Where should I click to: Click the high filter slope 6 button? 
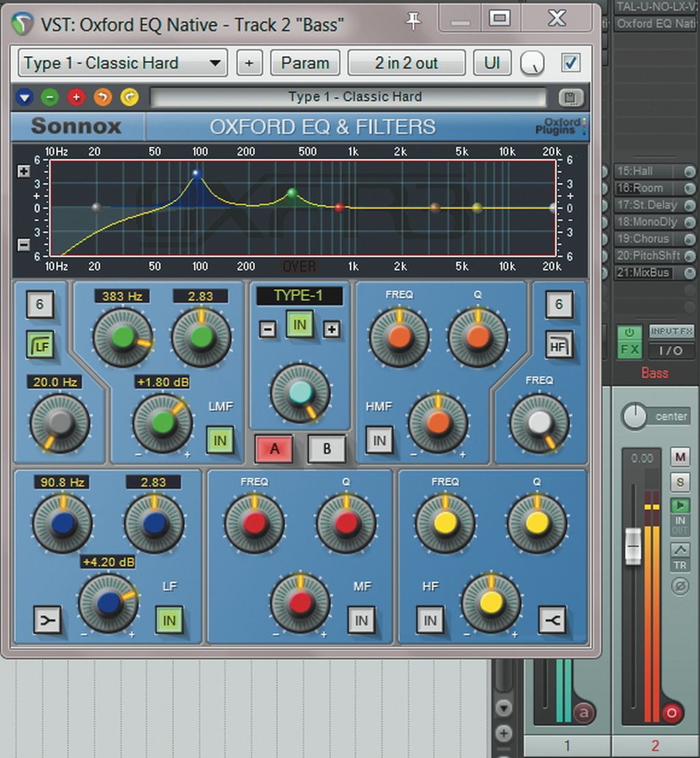click(559, 305)
